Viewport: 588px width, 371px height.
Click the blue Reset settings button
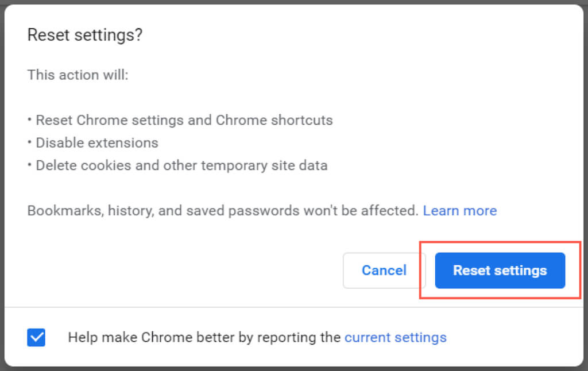[500, 270]
